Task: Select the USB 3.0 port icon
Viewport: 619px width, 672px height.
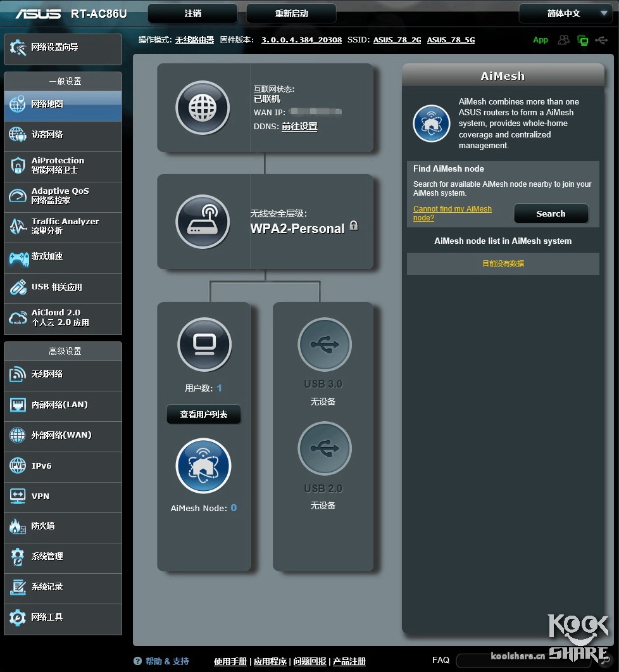Action: click(x=325, y=345)
